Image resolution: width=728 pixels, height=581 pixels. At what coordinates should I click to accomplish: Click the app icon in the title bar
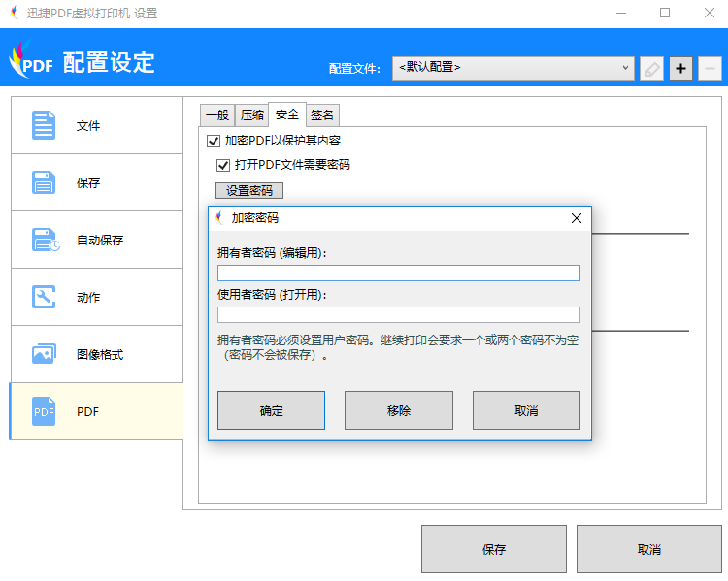pyautogui.click(x=15, y=13)
